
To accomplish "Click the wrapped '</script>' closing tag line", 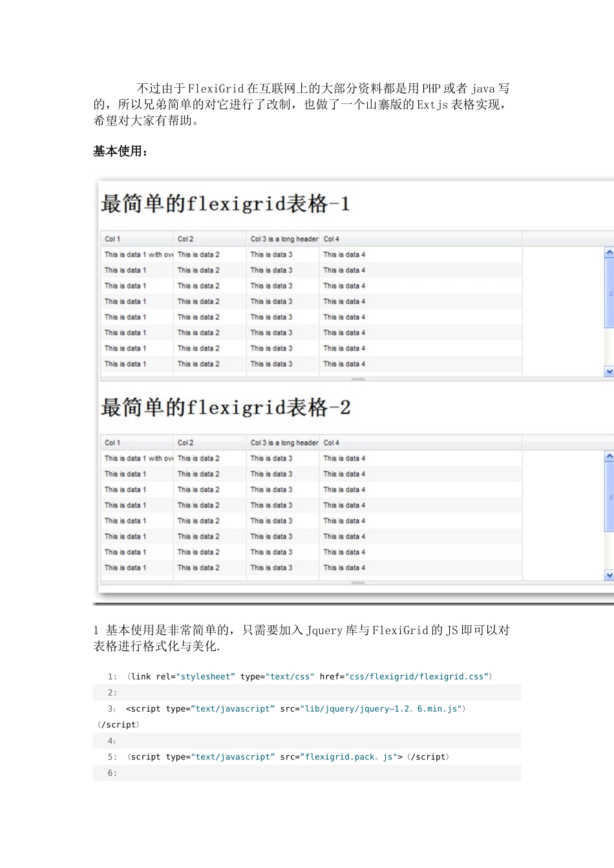I will coord(118,725).
